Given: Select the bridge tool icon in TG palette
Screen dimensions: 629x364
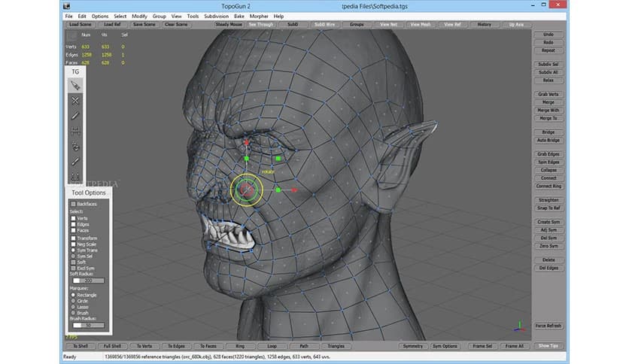Looking at the screenshot, I should tap(75, 131).
